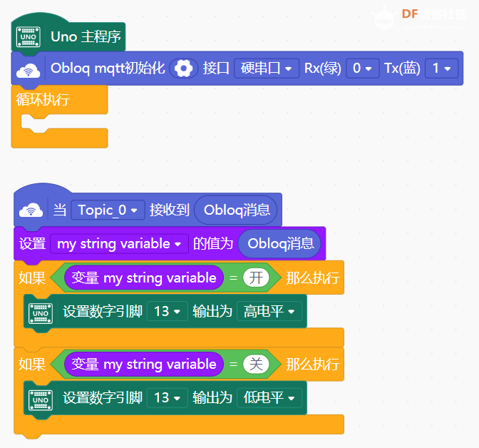
Task: Change the 高电平 output level dropdown
Action: coord(269,312)
